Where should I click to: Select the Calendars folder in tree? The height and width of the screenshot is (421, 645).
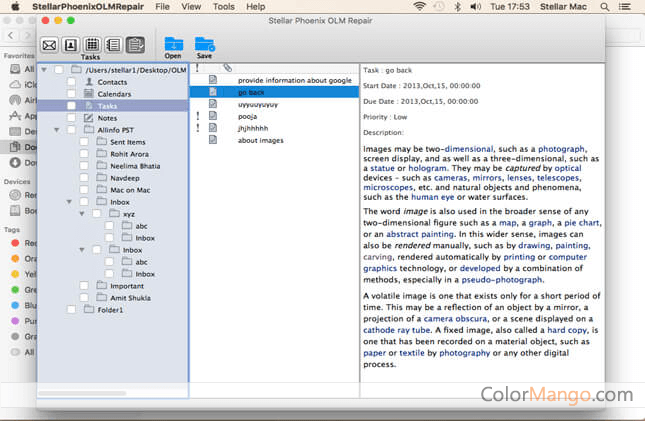pos(113,93)
